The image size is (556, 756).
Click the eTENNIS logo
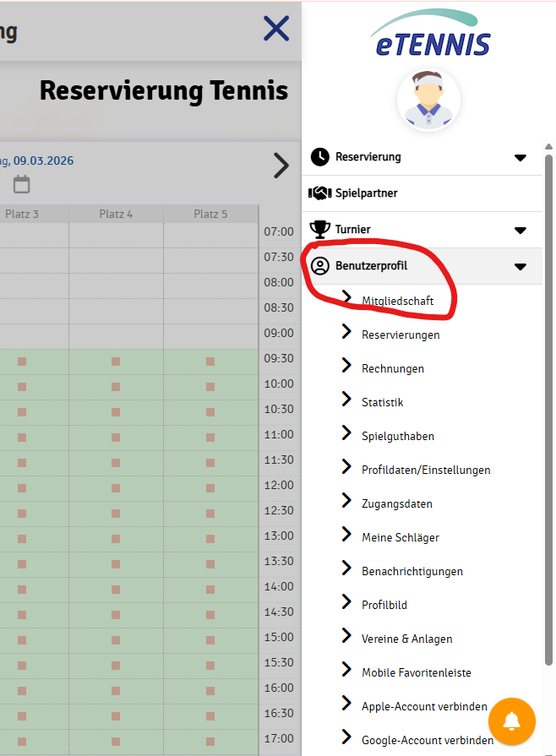coord(431,34)
